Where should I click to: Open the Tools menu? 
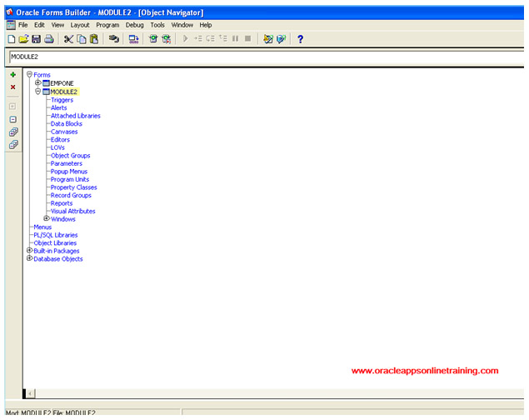pos(157,25)
